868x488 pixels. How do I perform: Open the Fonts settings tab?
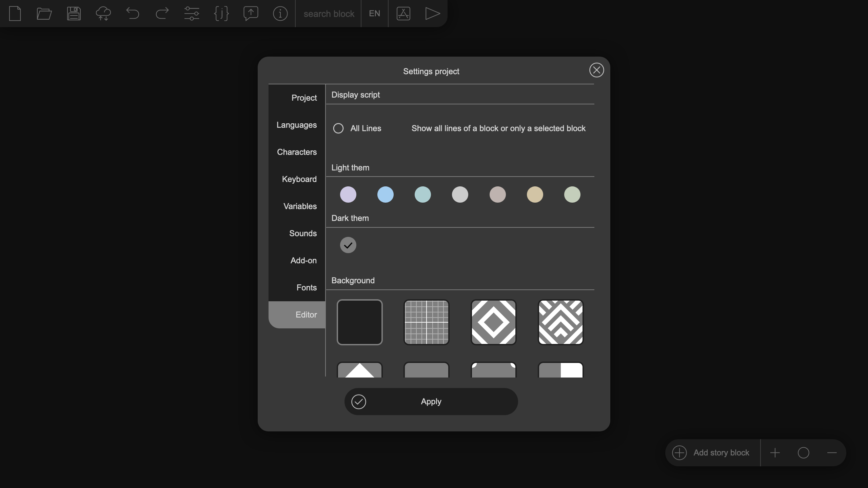306,288
